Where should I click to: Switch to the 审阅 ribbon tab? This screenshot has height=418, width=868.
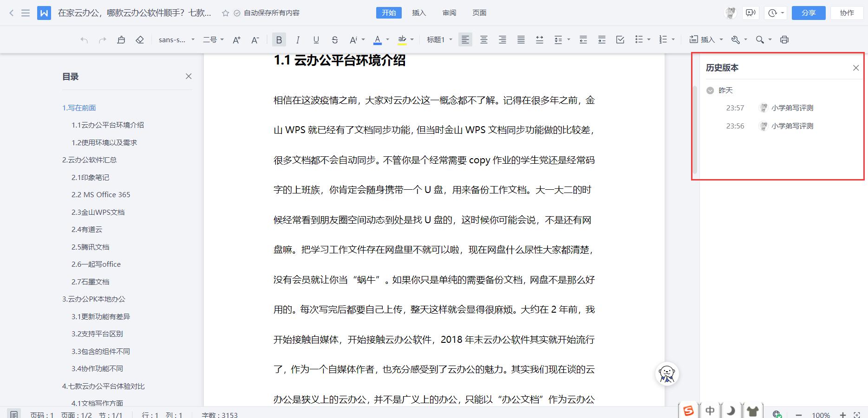tap(449, 13)
